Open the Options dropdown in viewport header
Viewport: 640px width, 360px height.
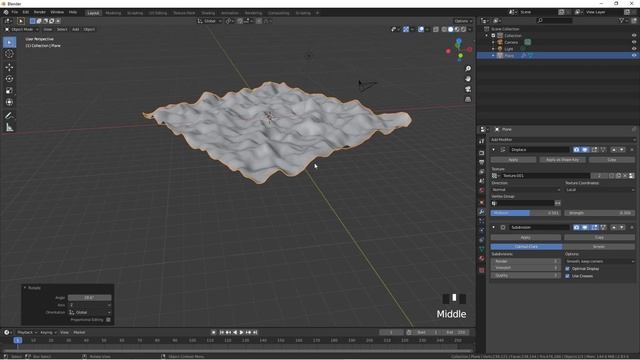462,21
